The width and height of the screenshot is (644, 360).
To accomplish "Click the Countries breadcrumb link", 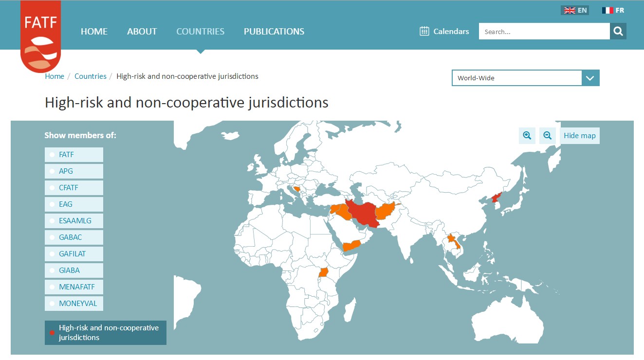I will pos(91,76).
